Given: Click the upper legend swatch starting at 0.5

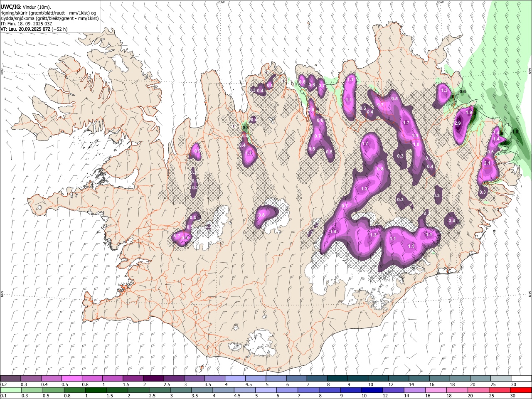Looking at the screenshot, I should pos(71,378).
